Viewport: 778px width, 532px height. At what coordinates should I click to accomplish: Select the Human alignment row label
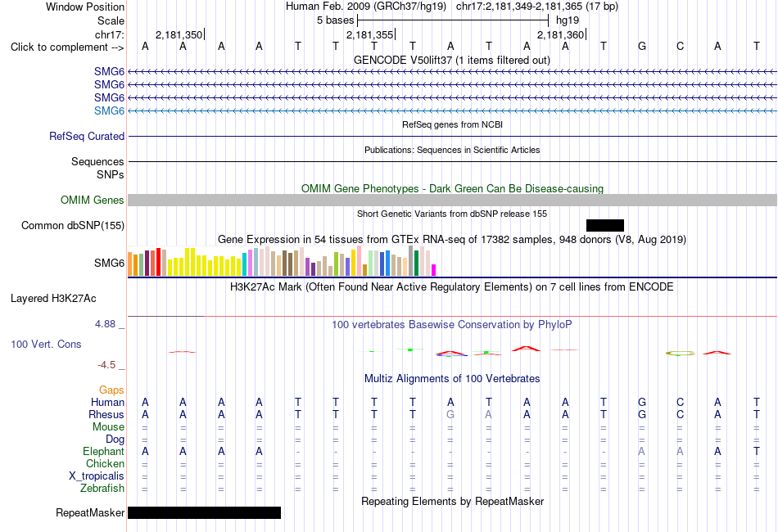(107, 402)
